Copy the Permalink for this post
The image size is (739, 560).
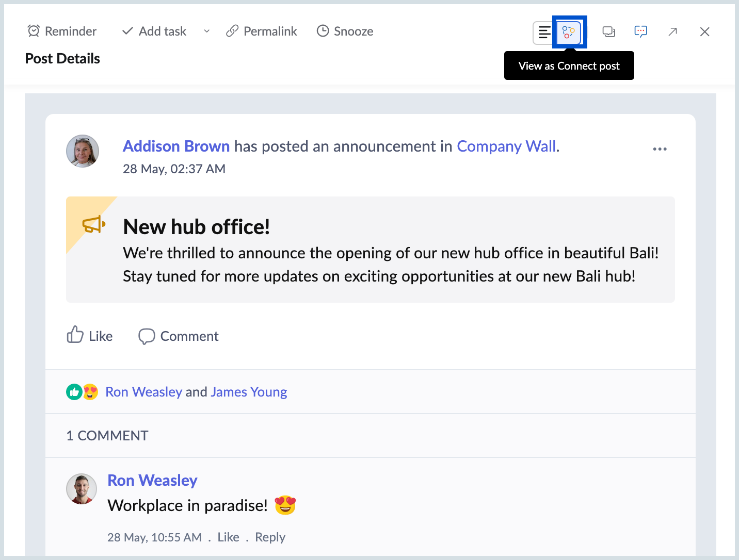click(262, 31)
